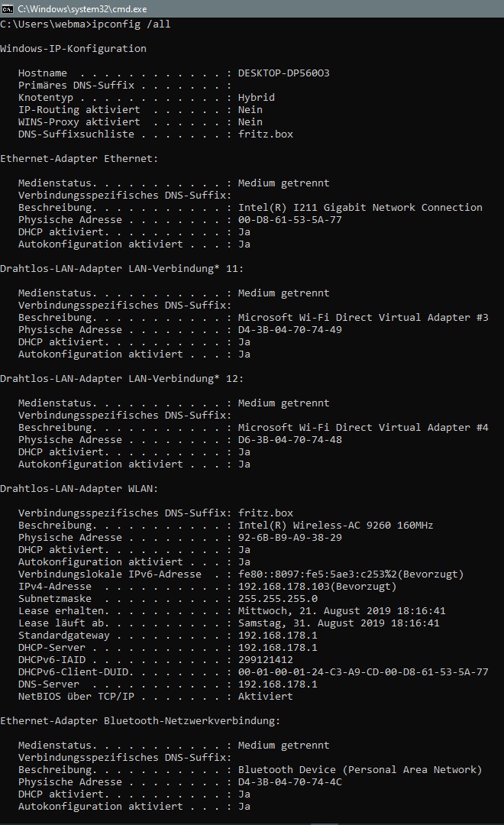
Task: Click the Knotentyp value Hybrid
Action: [256, 98]
